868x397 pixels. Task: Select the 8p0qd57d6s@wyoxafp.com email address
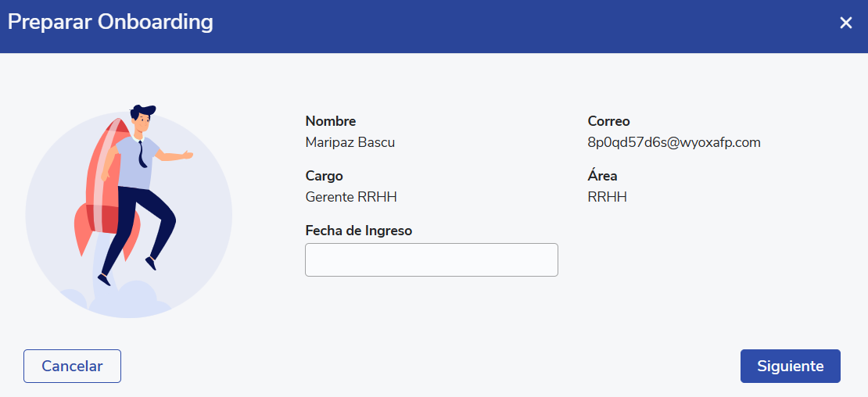click(673, 142)
